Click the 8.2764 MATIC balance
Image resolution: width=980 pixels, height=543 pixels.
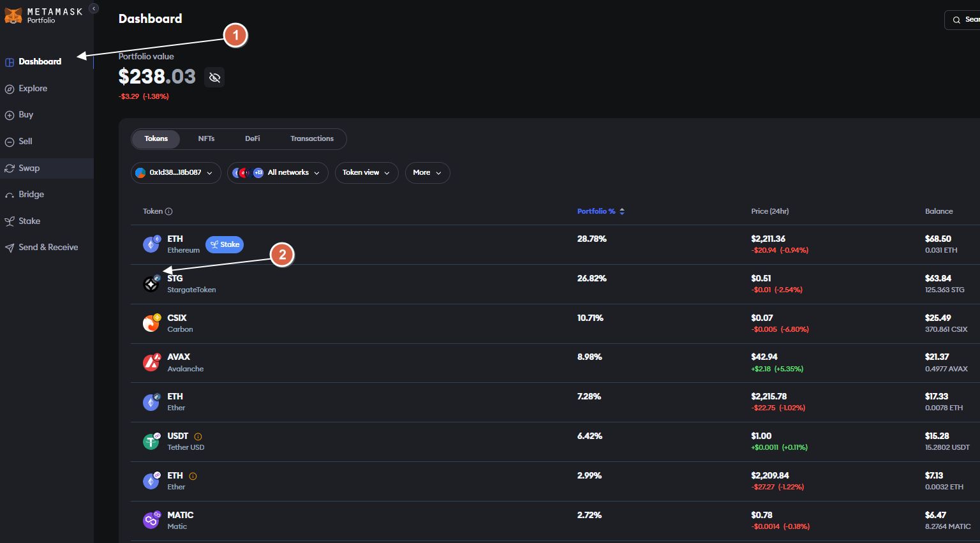pyautogui.click(x=948, y=526)
